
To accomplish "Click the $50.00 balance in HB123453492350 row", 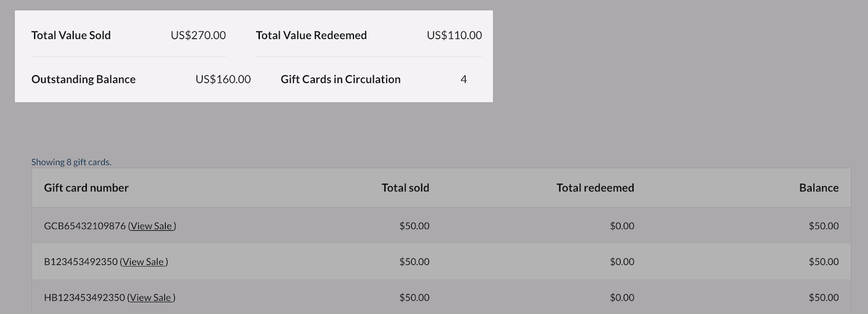I will coord(823,298).
